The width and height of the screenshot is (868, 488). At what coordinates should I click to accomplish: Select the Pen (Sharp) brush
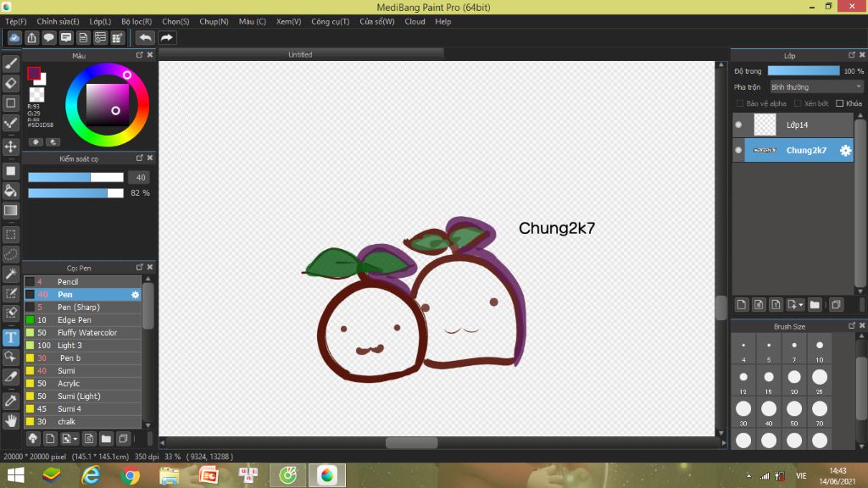[82, 307]
